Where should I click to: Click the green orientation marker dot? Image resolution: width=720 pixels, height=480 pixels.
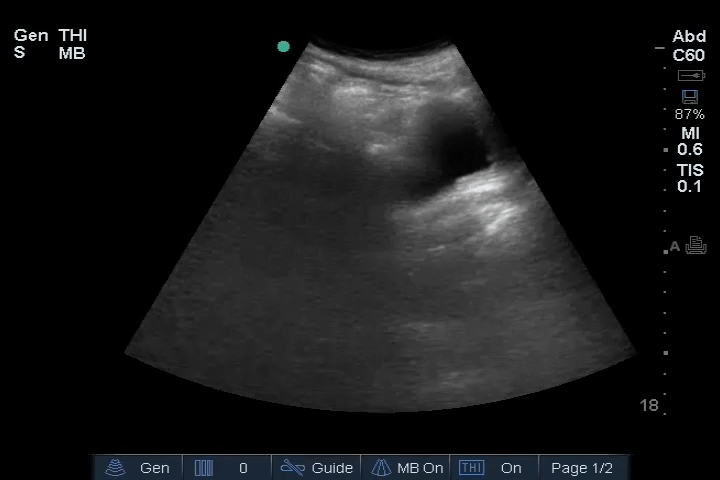(283, 46)
